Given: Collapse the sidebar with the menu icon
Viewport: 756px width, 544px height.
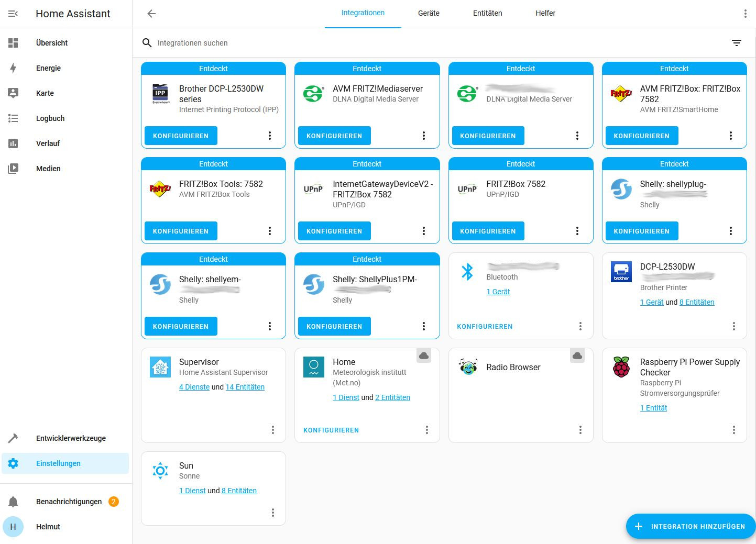Looking at the screenshot, I should [13, 14].
